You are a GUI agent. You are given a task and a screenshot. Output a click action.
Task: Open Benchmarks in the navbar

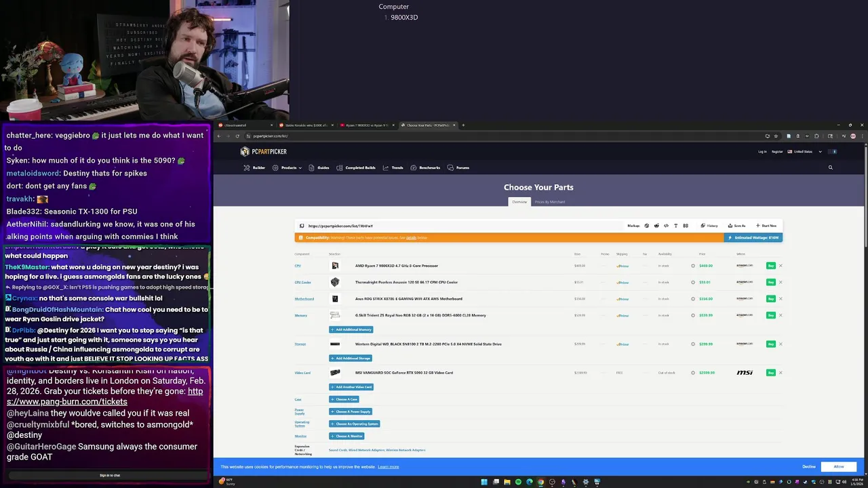pos(425,167)
